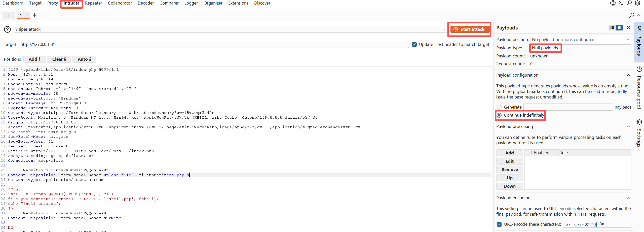Open the Discover tab

click(262, 3)
